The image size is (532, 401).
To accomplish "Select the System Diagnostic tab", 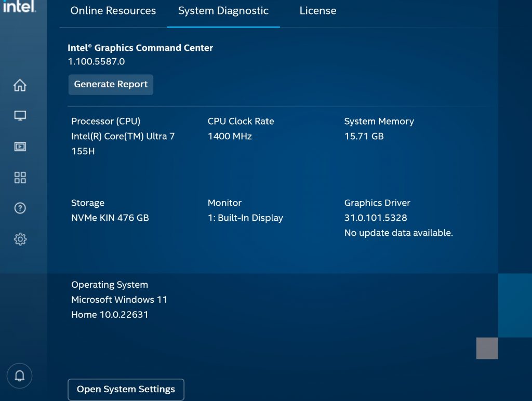I will coord(223,11).
